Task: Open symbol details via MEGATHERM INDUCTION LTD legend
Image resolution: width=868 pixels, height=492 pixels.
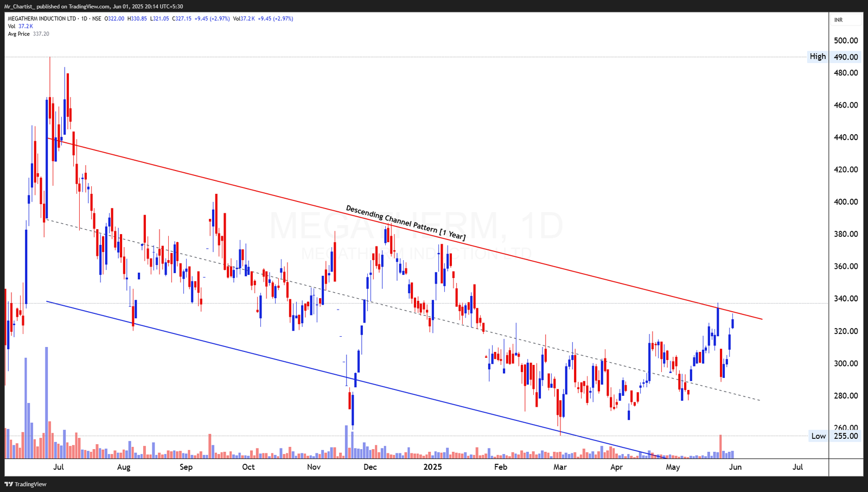Action: (42, 18)
